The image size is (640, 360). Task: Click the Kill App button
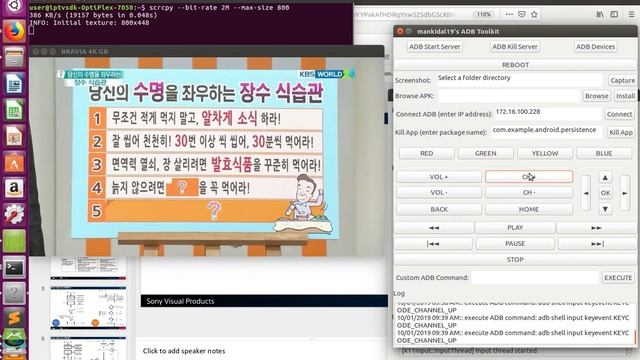click(x=620, y=132)
